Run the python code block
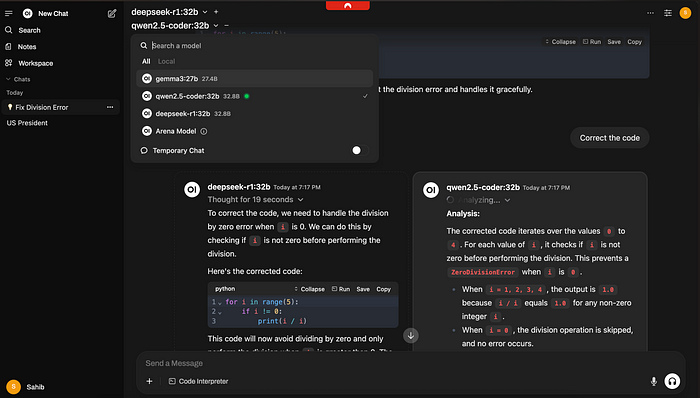This screenshot has height=398, width=700. point(341,289)
